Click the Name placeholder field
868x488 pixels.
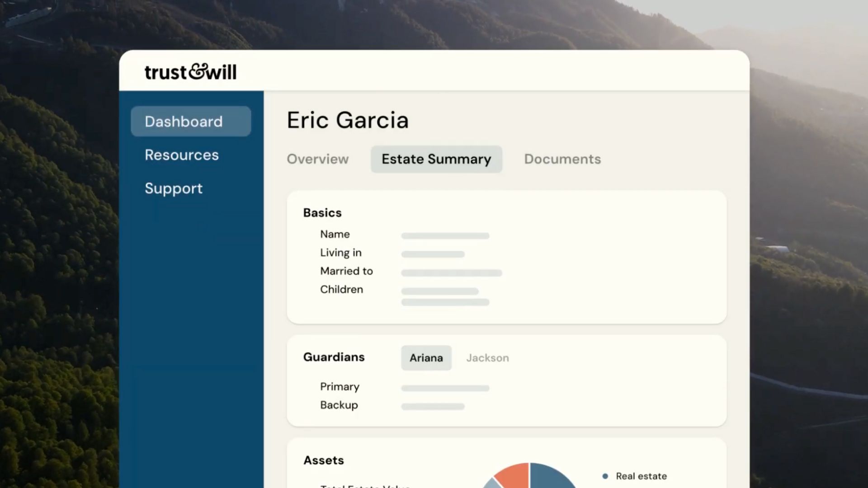pos(445,236)
